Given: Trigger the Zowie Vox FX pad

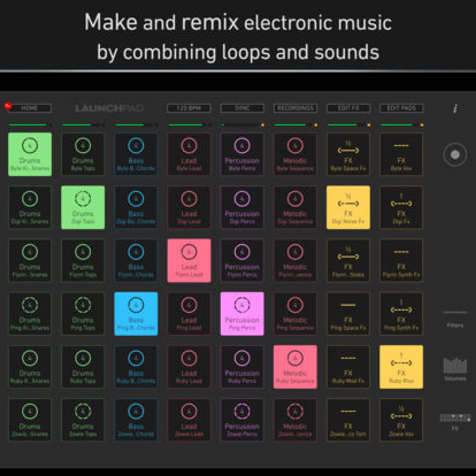Looking at the screenshot, I should tap(401, 420).
